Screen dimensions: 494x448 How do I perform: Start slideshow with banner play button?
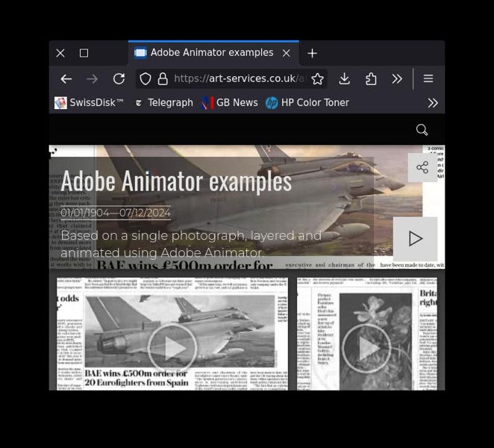(415, 239)
